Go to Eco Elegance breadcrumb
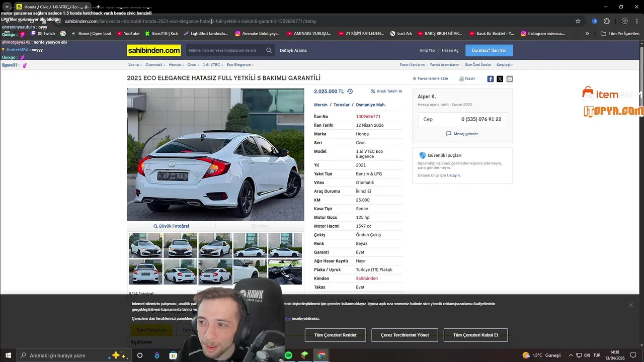644x362 pixels. pyautogui.click(x=238, y=65)
